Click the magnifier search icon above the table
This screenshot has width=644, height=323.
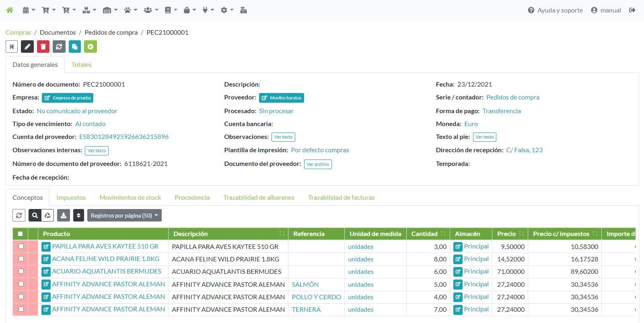[35, 215]
